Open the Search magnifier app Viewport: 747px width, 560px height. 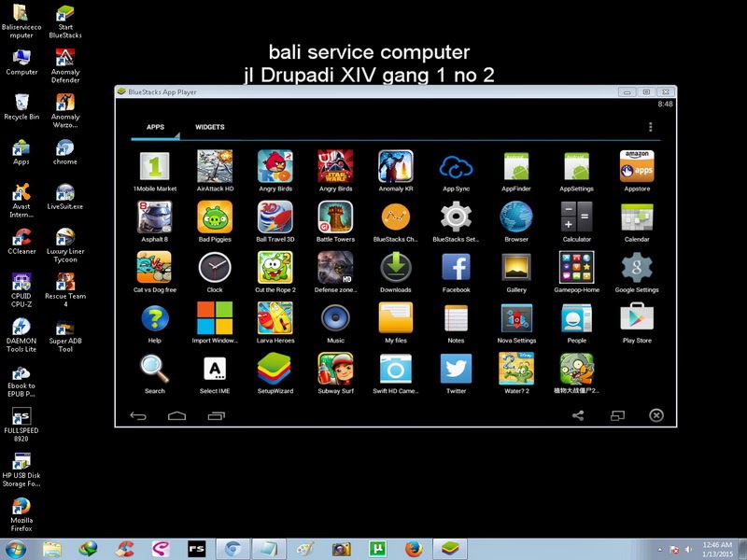point(154,369)
